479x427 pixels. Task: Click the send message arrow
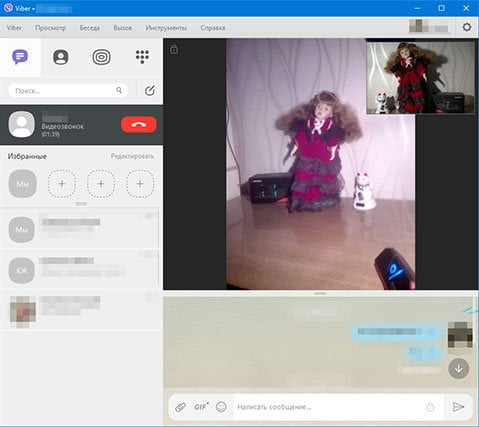pos(458,407)
